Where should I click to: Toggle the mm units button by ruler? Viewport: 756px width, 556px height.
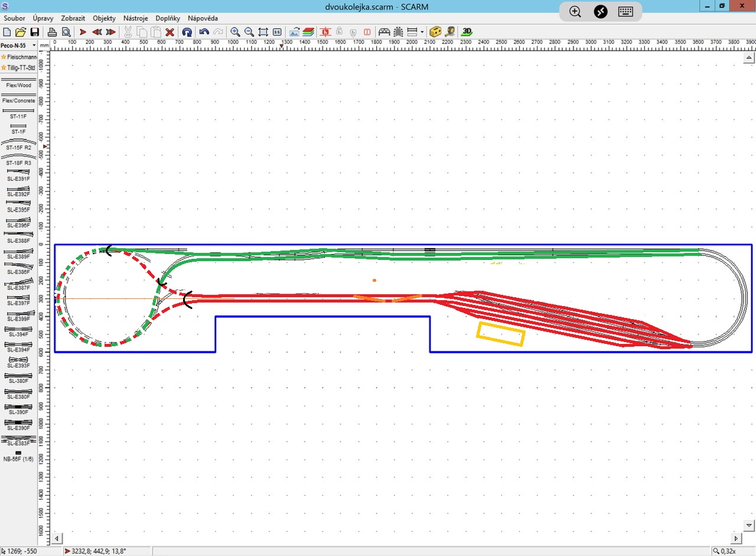coord(44,45)
